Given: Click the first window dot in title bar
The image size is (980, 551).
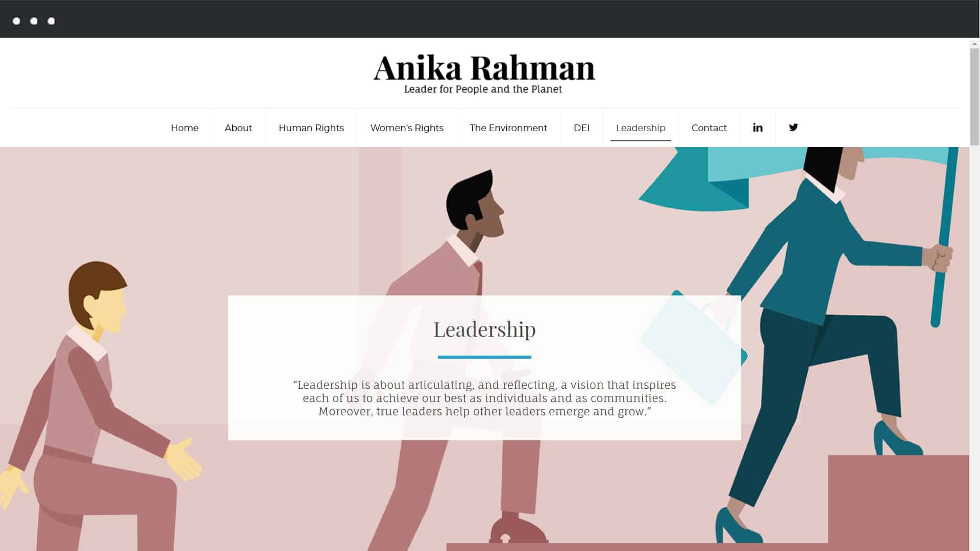Looking at the screenshot, I should [16, 21].
